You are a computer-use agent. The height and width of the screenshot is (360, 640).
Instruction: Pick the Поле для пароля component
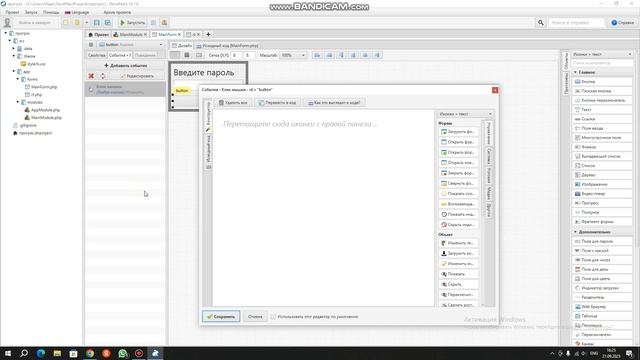602,241
